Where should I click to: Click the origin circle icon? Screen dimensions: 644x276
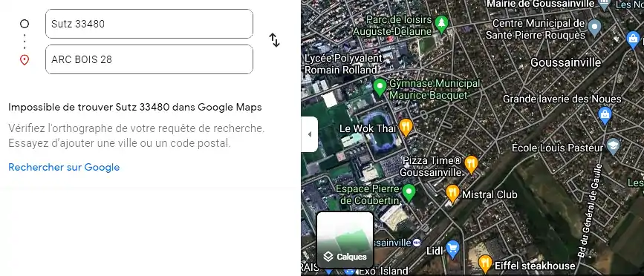click(x=25, y=24)
